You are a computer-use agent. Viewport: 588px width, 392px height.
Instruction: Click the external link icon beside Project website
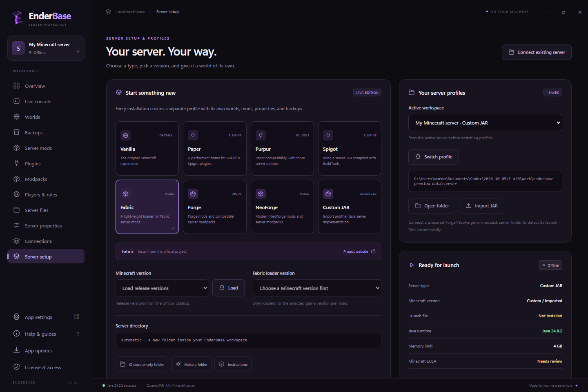tap(373, 252)
